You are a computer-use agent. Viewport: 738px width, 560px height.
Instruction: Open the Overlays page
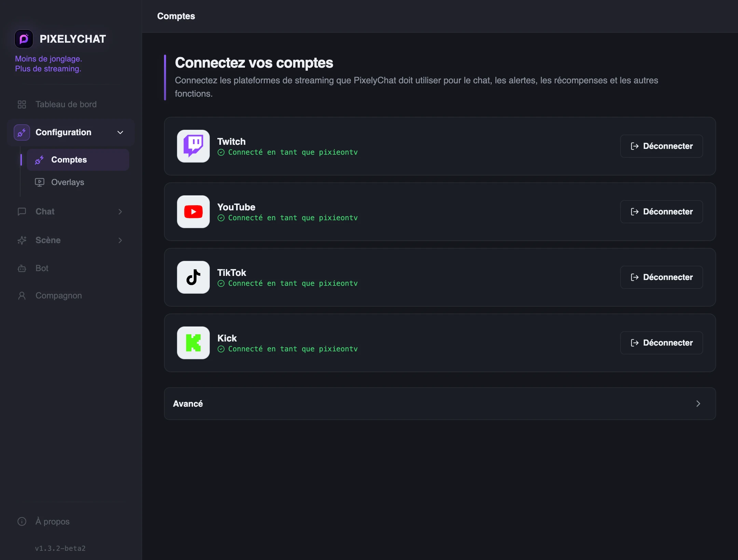tap(78, 182)
